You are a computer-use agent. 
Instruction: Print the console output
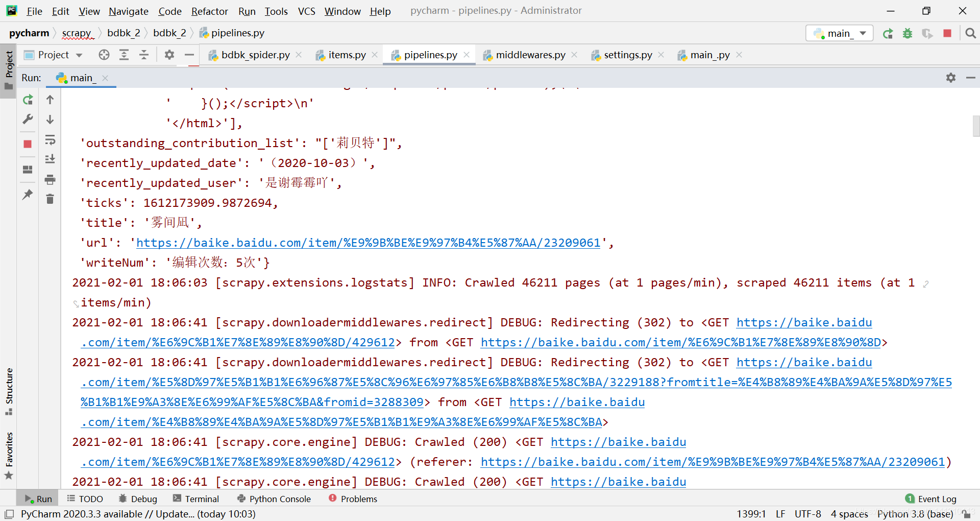[50, 179]
